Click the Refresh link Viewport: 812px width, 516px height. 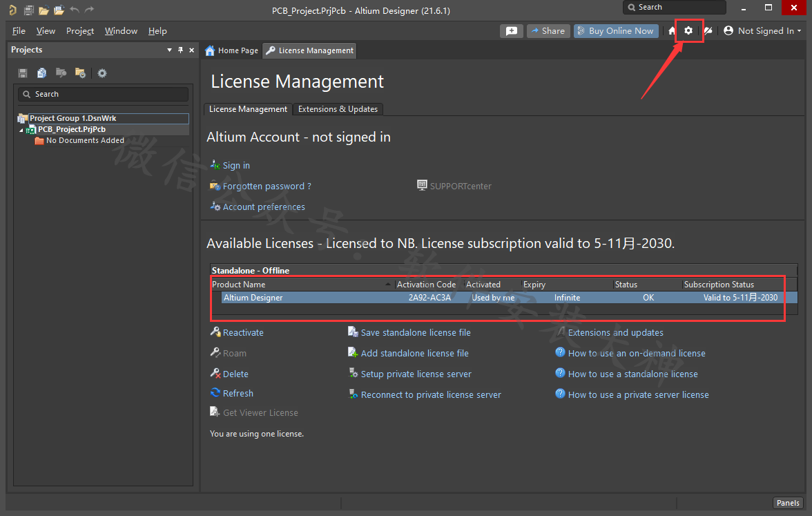[x=238, y=393]
